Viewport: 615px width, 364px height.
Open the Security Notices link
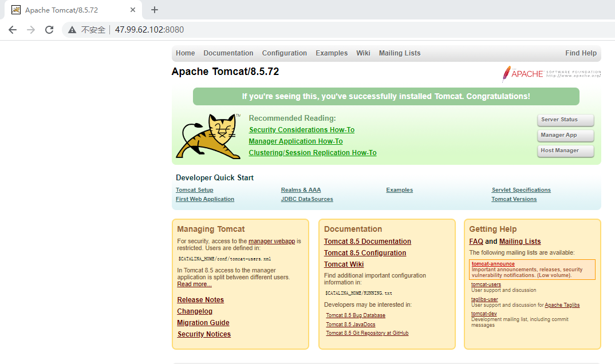[204, 334]
